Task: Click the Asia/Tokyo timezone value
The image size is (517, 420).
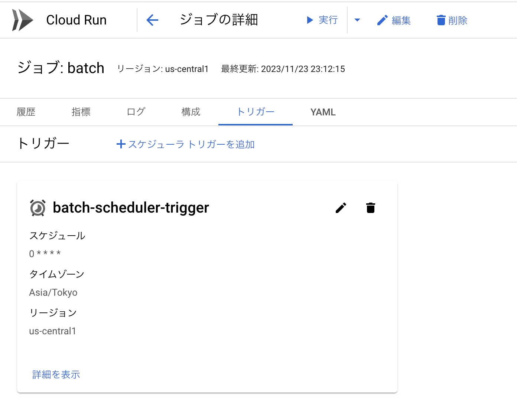Action: click(53, 293)
